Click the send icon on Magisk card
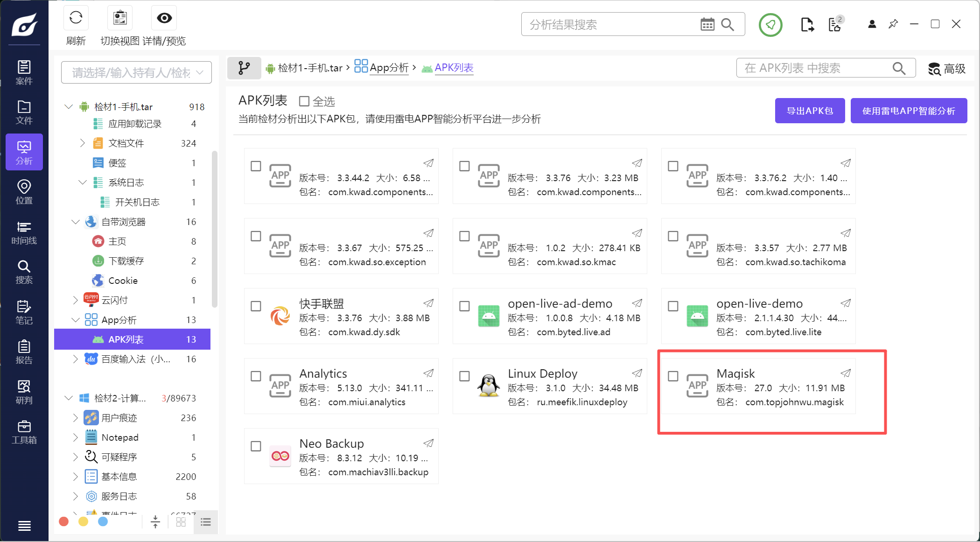The width and height of the screenshot is (980, 542). [x=846, y=373]
